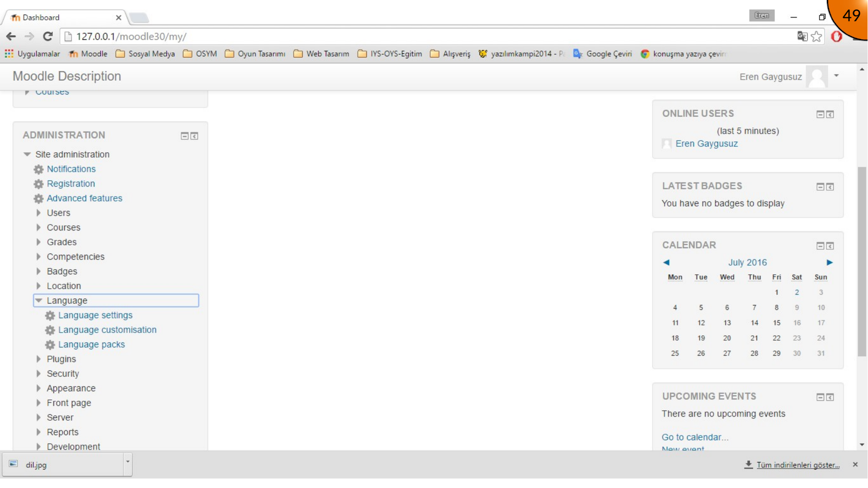Expand the Badges node
The image size is (868, 488).
pos(38,272)
